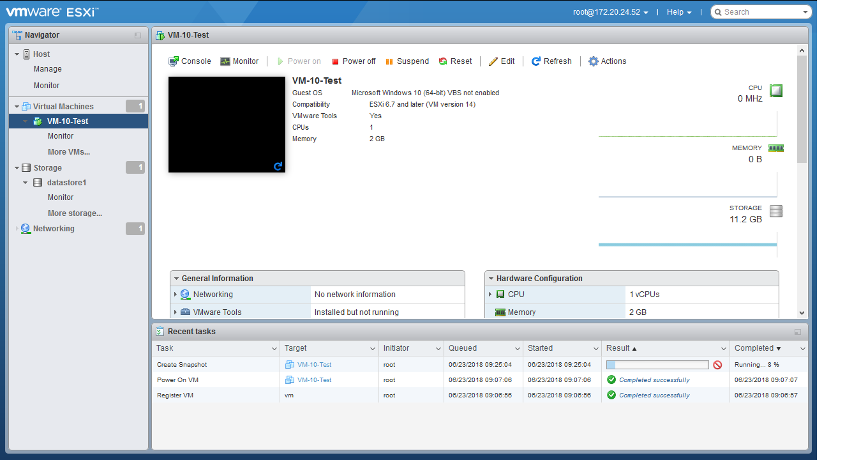Click the VMware ESXi logo
This screenshot has height=460, width=868.
click(52, 11)
